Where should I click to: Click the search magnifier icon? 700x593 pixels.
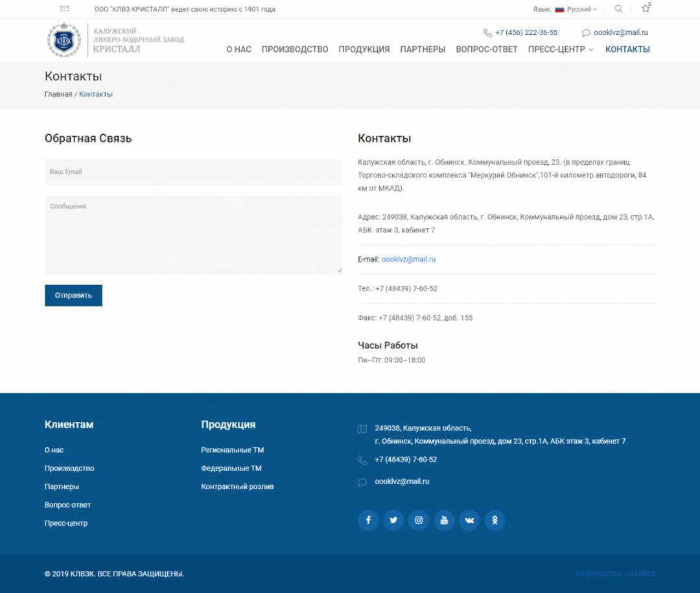pos(618,9)
